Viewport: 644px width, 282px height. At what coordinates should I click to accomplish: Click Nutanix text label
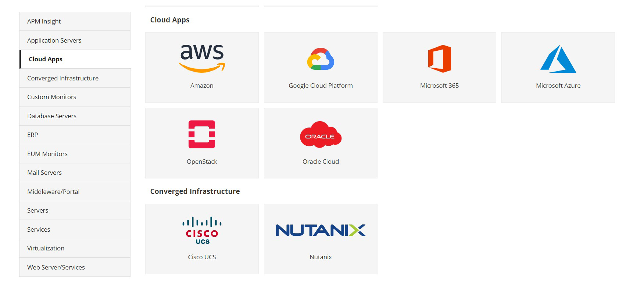click(321, 257)
